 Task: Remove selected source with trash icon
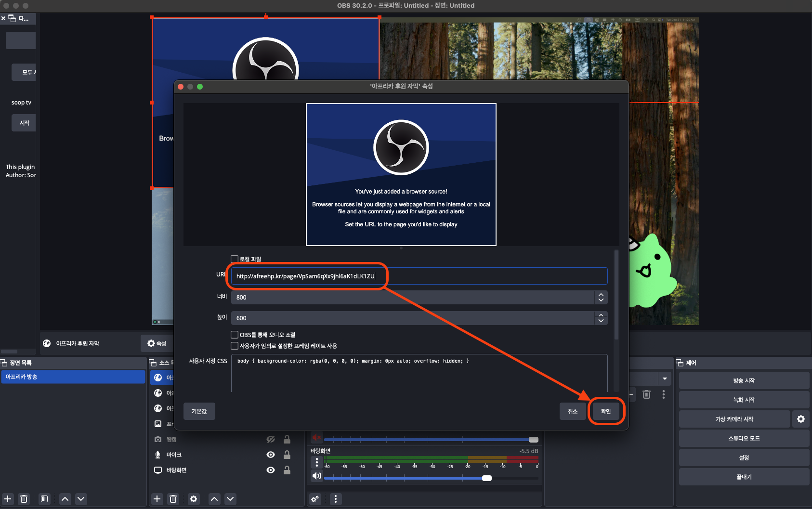173,499
